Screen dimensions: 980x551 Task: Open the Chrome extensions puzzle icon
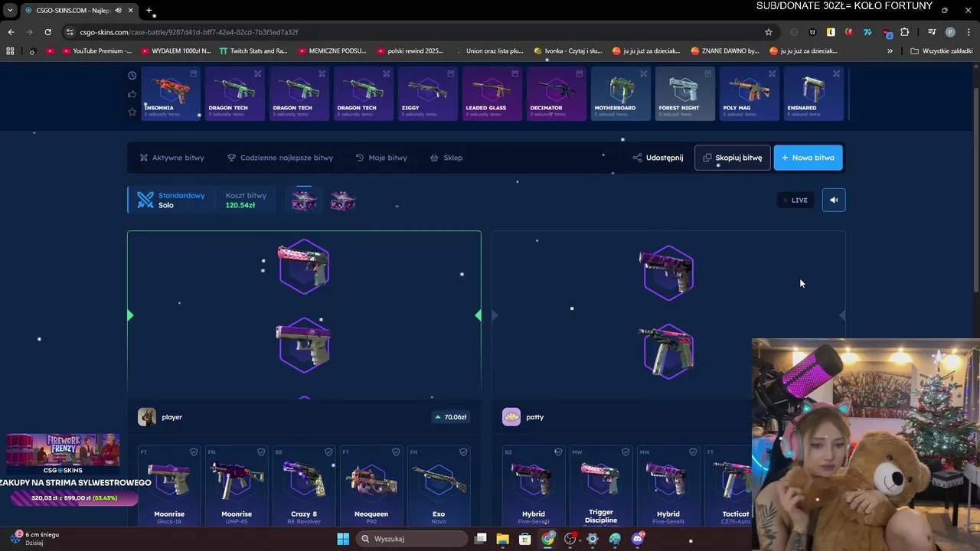905,32
